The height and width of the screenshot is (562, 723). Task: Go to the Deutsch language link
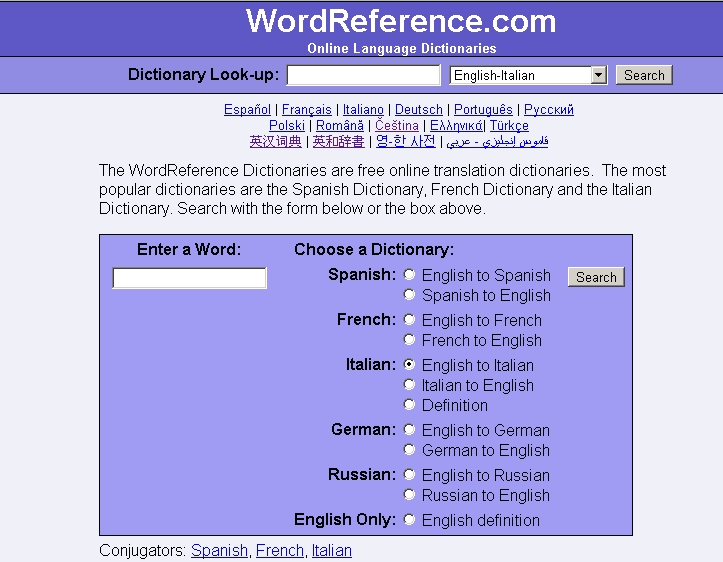[419, 110]
